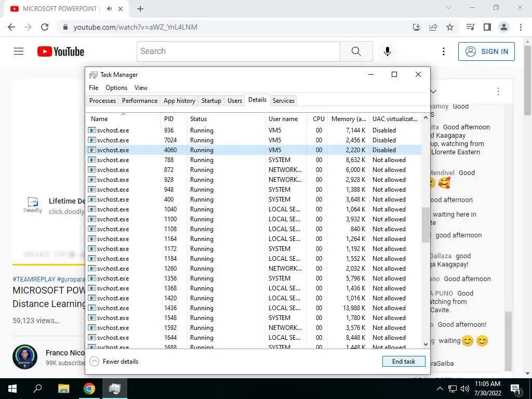Show hidden system tray icons
The width and height of the screenshot is (532, 399).
tap(440, 389)
